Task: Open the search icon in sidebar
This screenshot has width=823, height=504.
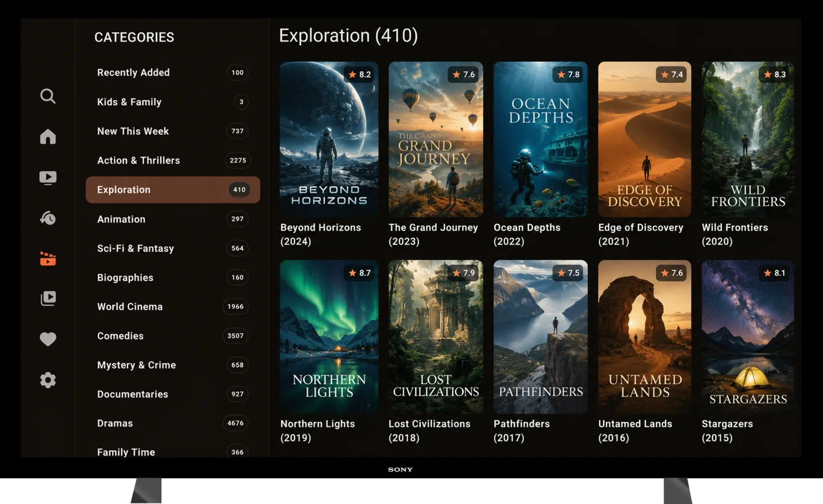Action: click(x=48, y=96)
